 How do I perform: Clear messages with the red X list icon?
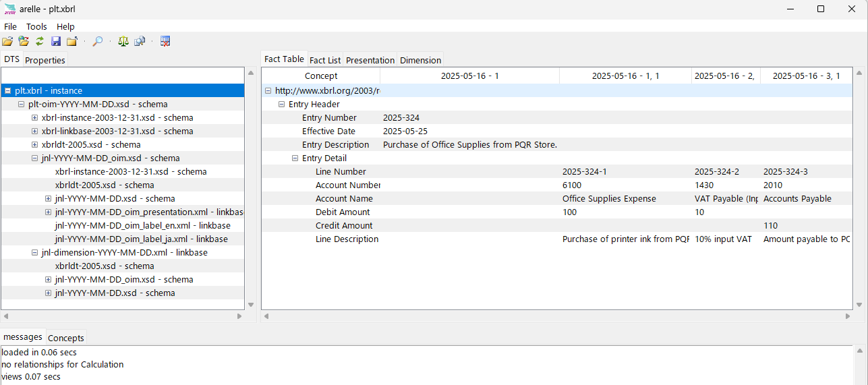tap(165, 42)
